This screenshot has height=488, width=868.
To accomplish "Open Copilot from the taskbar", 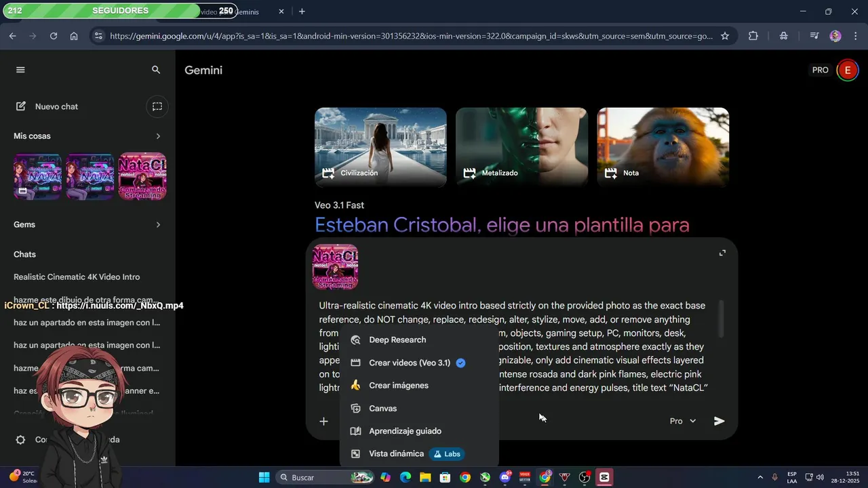I will (385, 478).
